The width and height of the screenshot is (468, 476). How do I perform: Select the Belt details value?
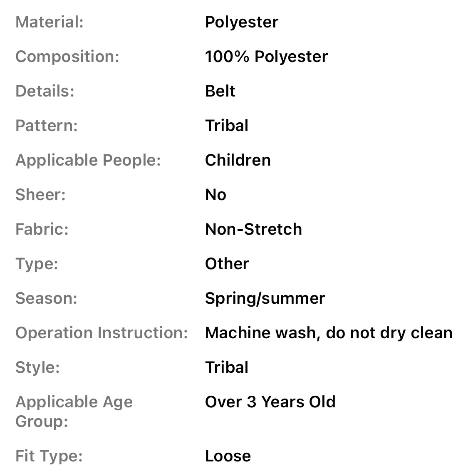pyautogui.click(x=220, y=91)
